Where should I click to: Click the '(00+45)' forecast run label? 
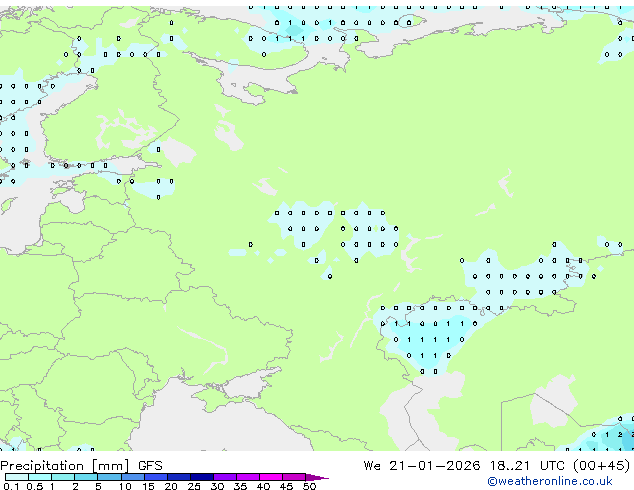(x=602, y=466)
